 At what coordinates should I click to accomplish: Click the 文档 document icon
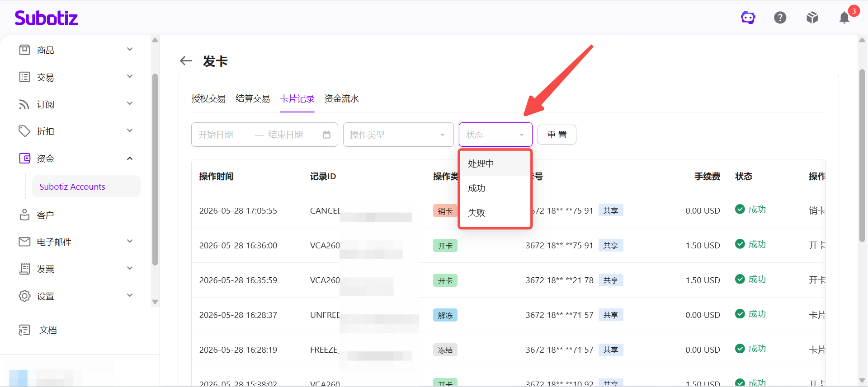click(x=24, y=330)
